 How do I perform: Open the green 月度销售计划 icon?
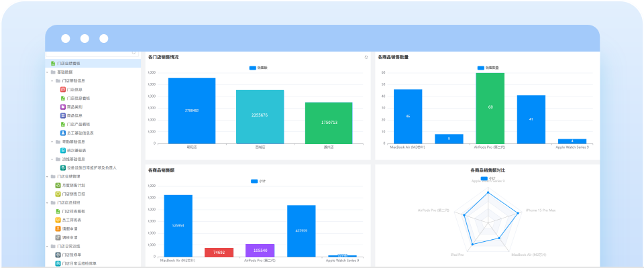point(58,185)
